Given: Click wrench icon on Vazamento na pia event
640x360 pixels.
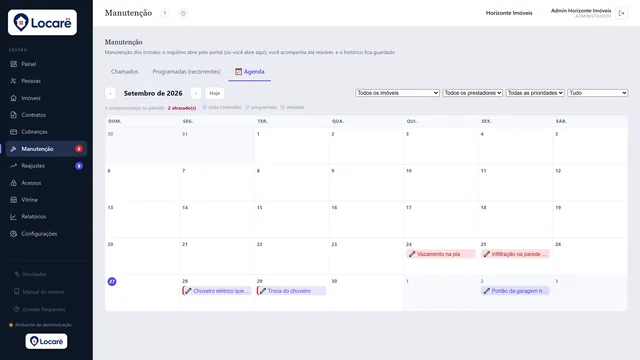Looking at the screenshot, I should pyautogui.click(x=412, y=254).
